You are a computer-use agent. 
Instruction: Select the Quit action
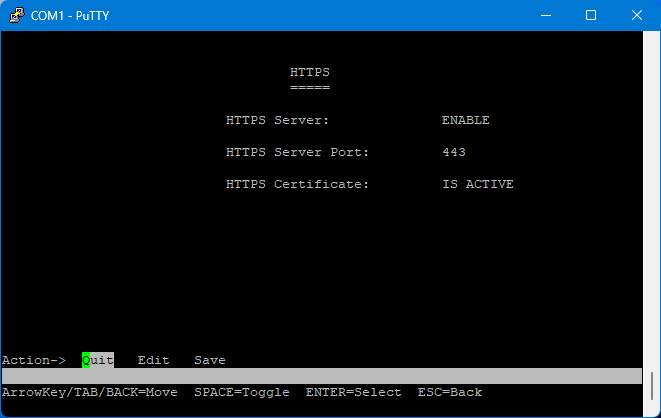pos(98,360)
